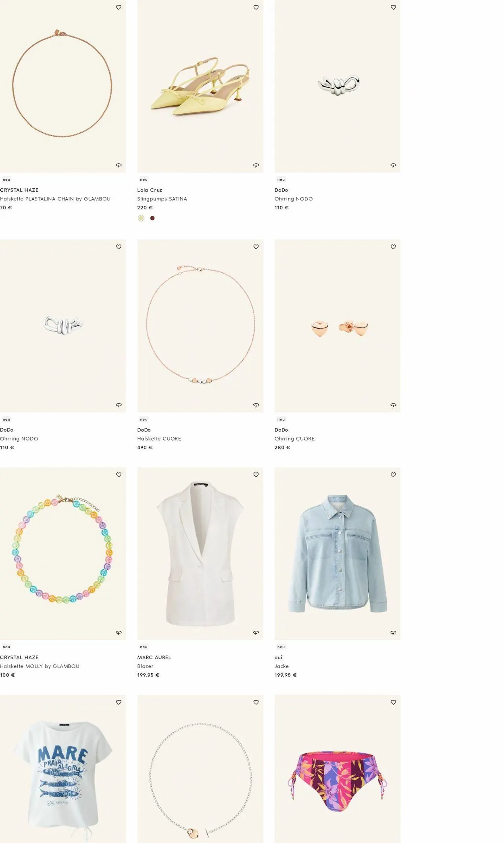
Task: Open Slingpumps SATINA product link
Action: (162, 199)
